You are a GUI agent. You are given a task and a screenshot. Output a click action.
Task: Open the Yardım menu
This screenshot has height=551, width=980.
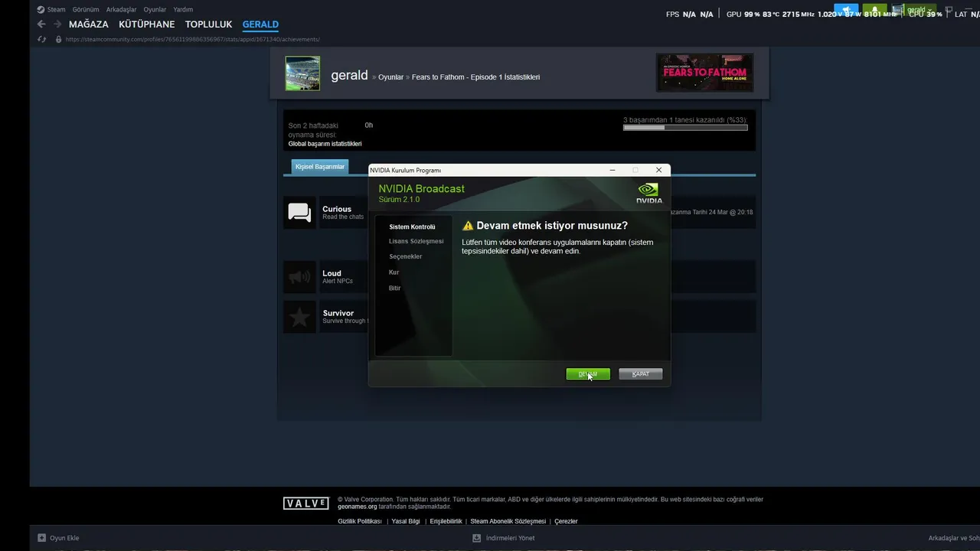point(183,10)
